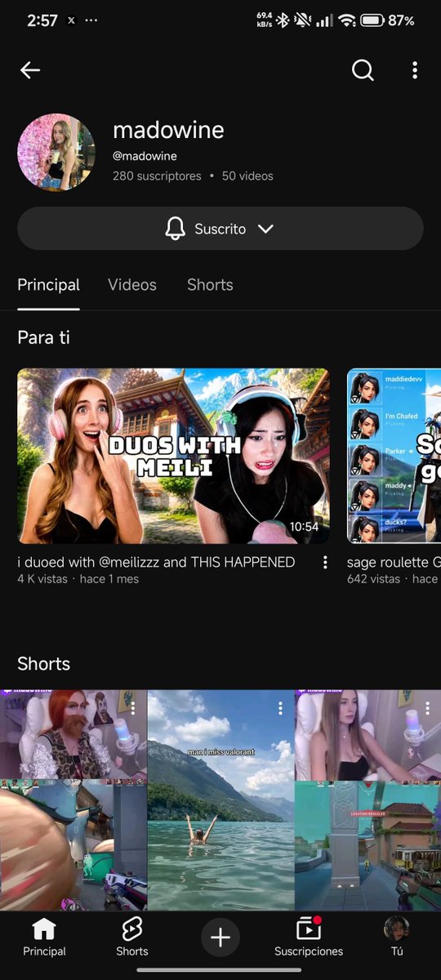Open Suscripciones in bottom navigation
This screenshot has width=441, height=980.
(x=309, y=937)
